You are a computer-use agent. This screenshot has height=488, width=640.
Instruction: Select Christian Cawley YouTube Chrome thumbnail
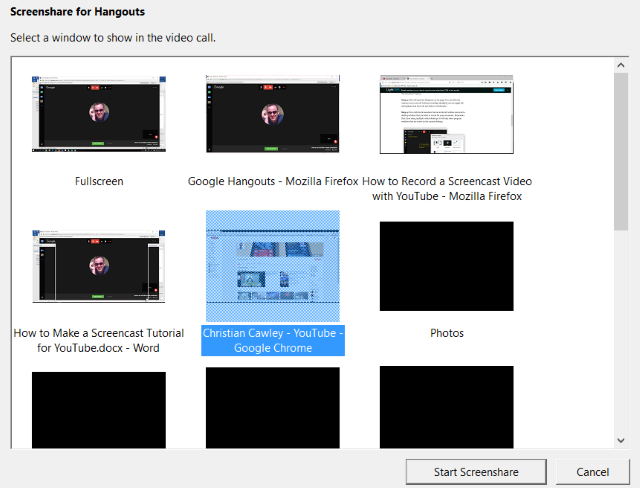pyautogui.click(x=273, y=266)
